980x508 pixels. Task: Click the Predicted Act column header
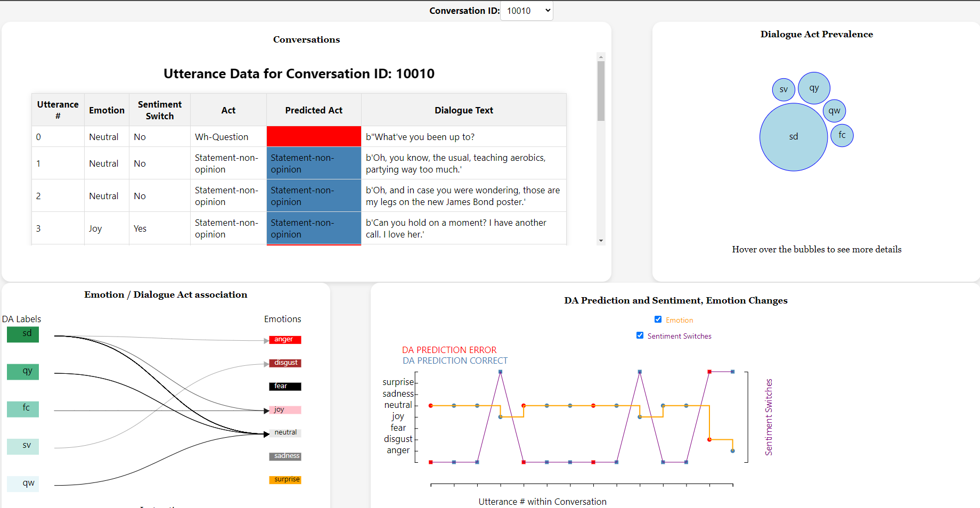point(314,110)
